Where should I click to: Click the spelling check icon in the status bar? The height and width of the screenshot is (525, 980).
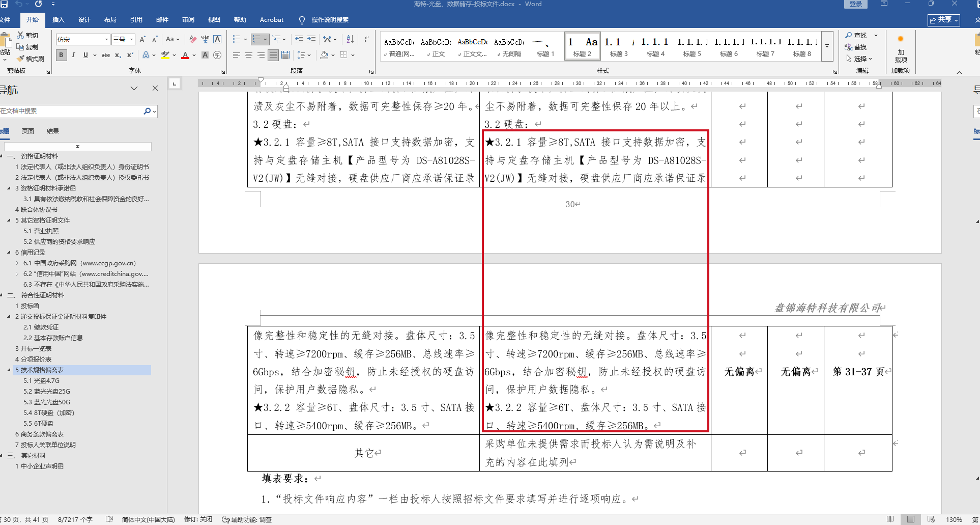[x=109, y=519]
